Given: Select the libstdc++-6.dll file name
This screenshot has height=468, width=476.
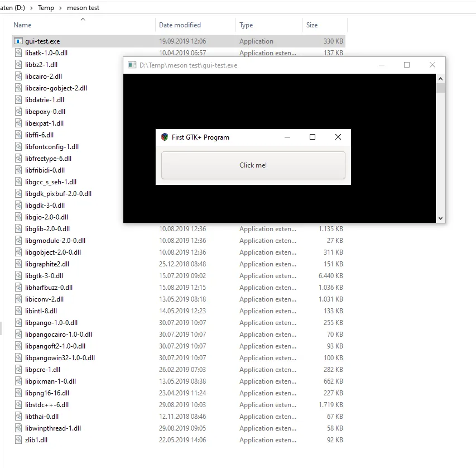Looking at the screenshot, I should coord(47,405).
